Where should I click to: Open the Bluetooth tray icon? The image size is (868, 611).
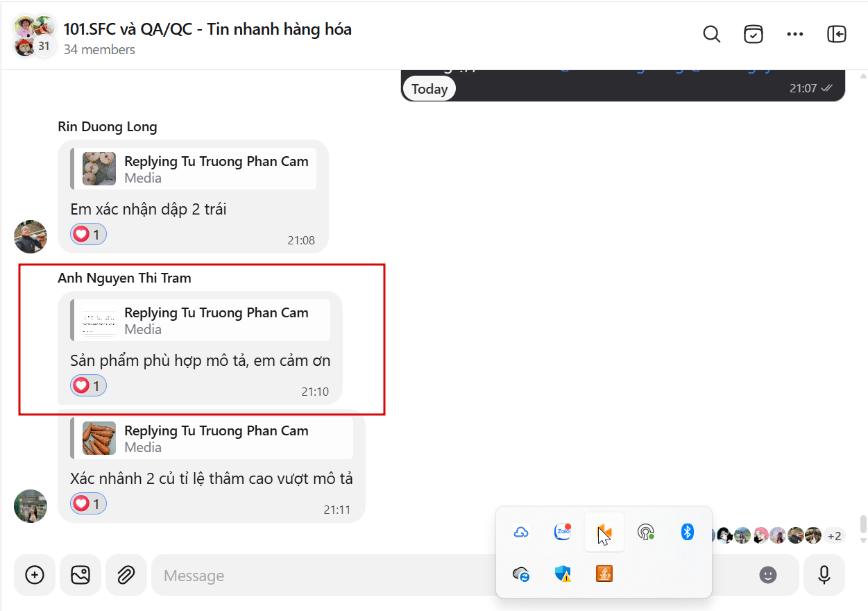tap(688, 533)
